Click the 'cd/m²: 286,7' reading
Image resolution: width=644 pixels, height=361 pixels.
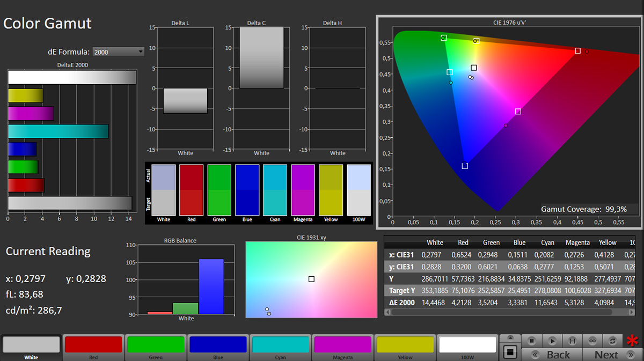34,310
